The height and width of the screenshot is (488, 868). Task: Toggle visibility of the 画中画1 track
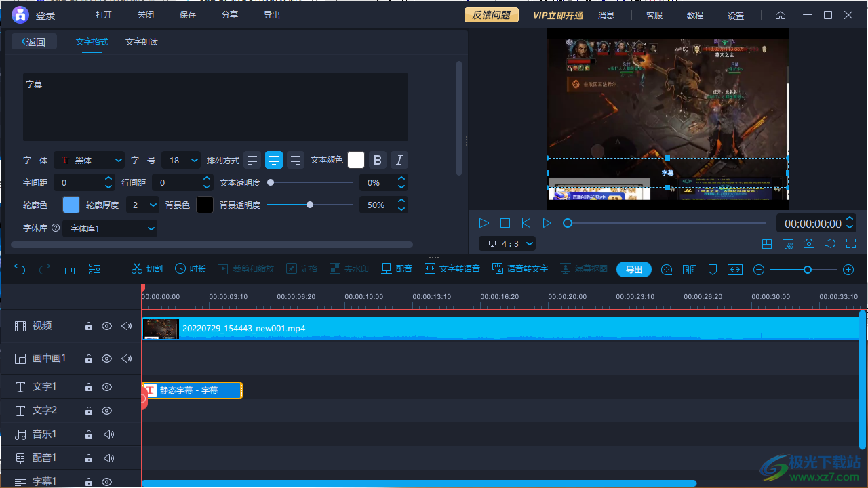(106, 358)
